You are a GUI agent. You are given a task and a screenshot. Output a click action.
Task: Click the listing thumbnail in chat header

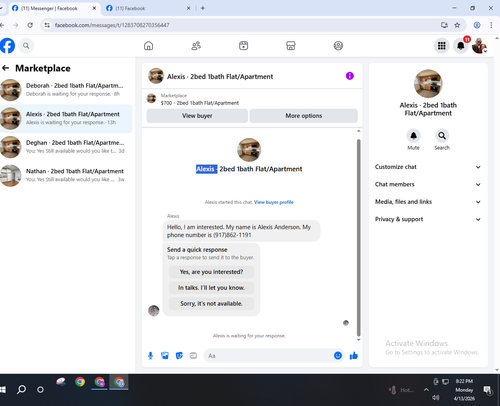156,76
